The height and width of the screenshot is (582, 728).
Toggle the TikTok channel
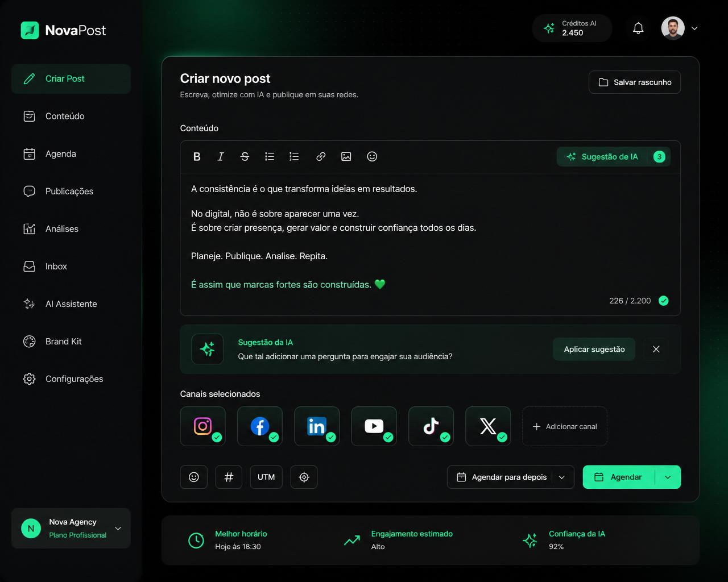[431, 426]
